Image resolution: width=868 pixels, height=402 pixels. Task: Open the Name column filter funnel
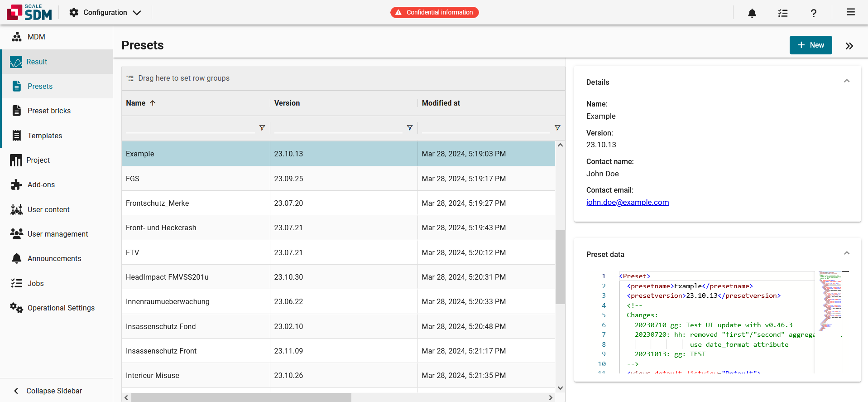(262, 128)
